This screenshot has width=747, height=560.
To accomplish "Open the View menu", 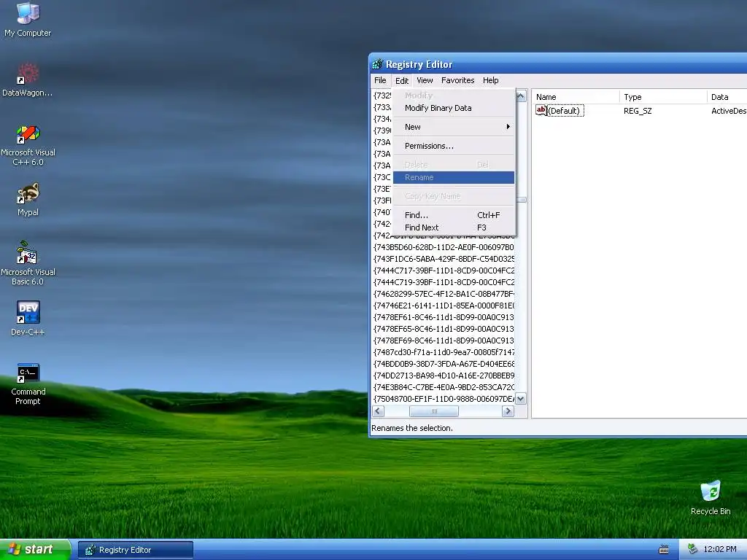I will click(425, 80).
